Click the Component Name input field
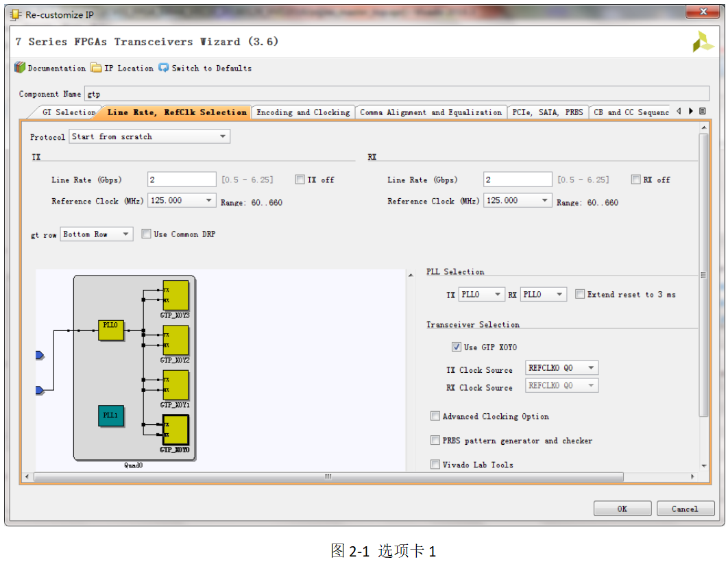728x562 pixels. (x=397, y=93)
